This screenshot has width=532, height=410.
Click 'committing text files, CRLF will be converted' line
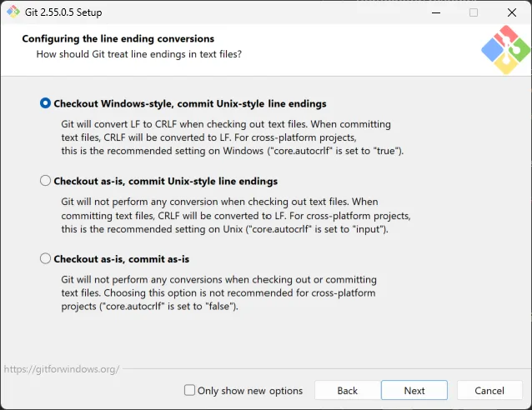[x=236, y=216]
